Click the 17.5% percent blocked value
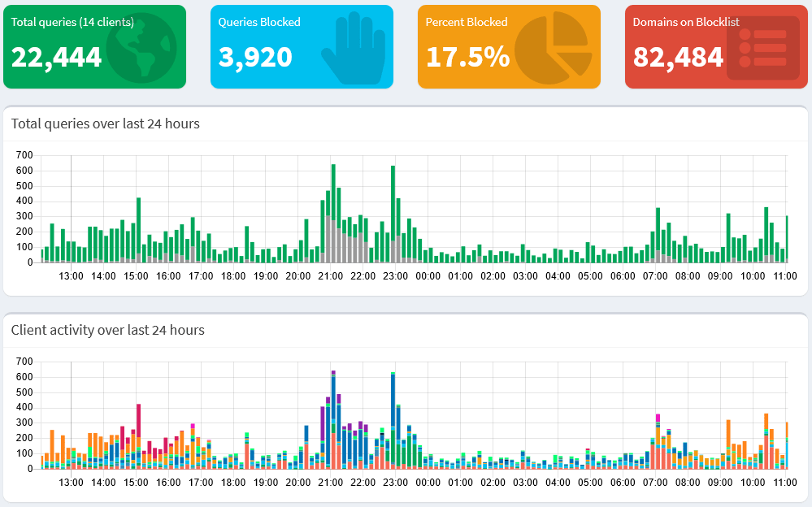812x507 pixels. pyautogui.click(x=468, y=58)
